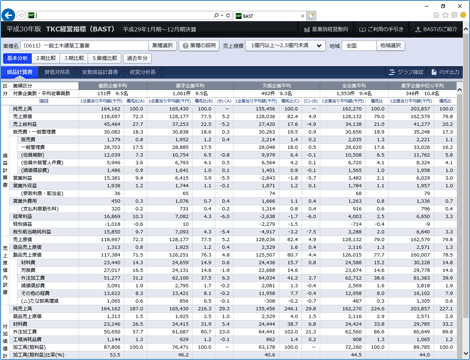470x360 pixels.
Task: Switch to the 2期比較 tab
Action: 46,58
